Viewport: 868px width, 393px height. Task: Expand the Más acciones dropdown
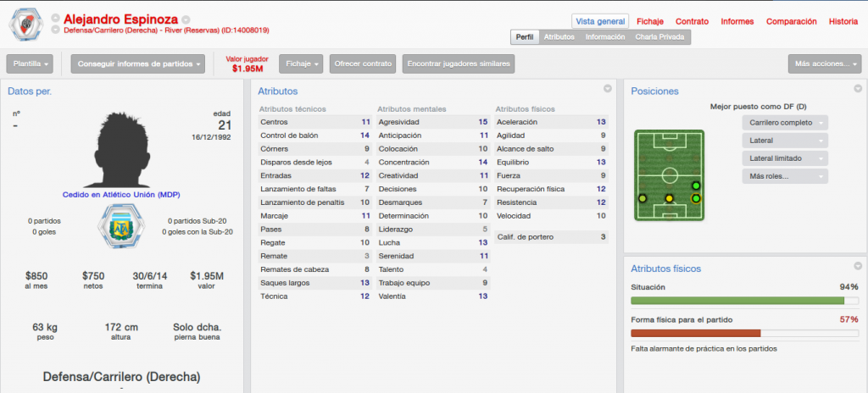pyautogui.click(x=825, y=64)
